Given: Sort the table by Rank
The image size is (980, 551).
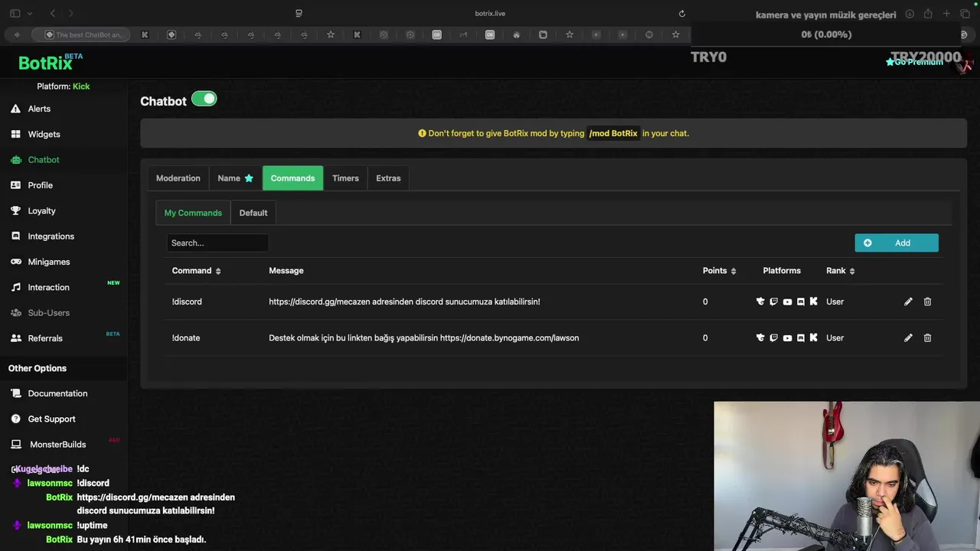Looking at the screenshot, I should coord(840,271).
